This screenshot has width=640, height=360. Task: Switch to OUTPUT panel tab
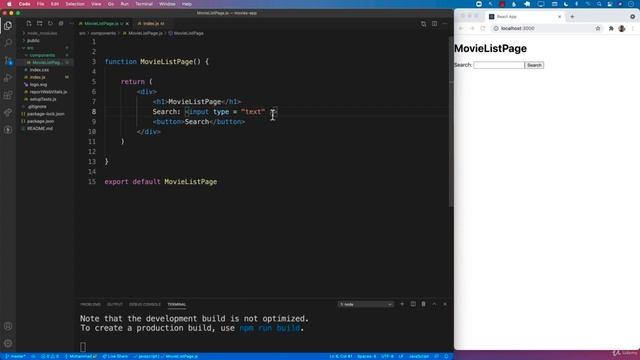(115, 304)
